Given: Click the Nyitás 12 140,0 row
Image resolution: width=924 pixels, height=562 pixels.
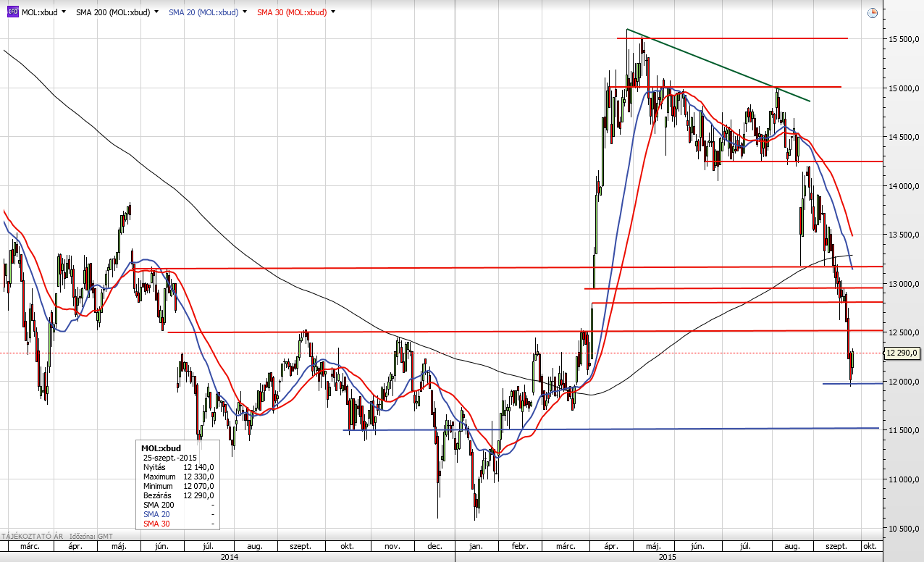Looking at the screenshot, I should (178, 467).
